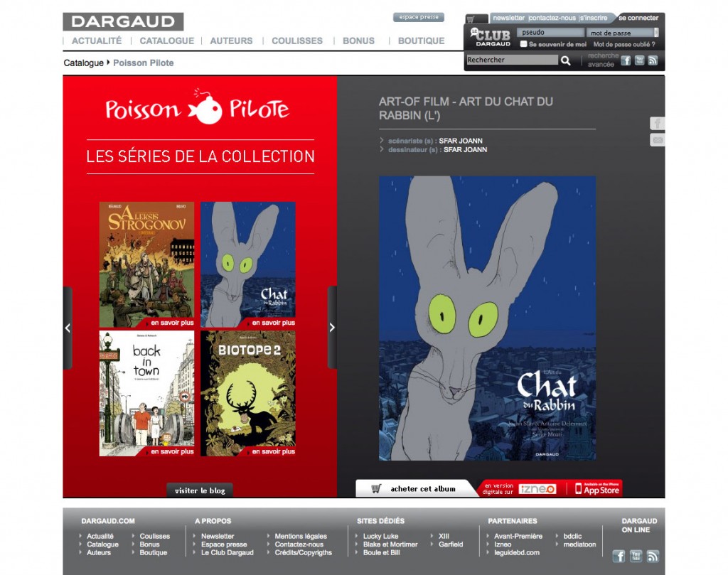Go to previous series with left arrow
The height and width of the screenshot is (575, 728).
(68, 328)
